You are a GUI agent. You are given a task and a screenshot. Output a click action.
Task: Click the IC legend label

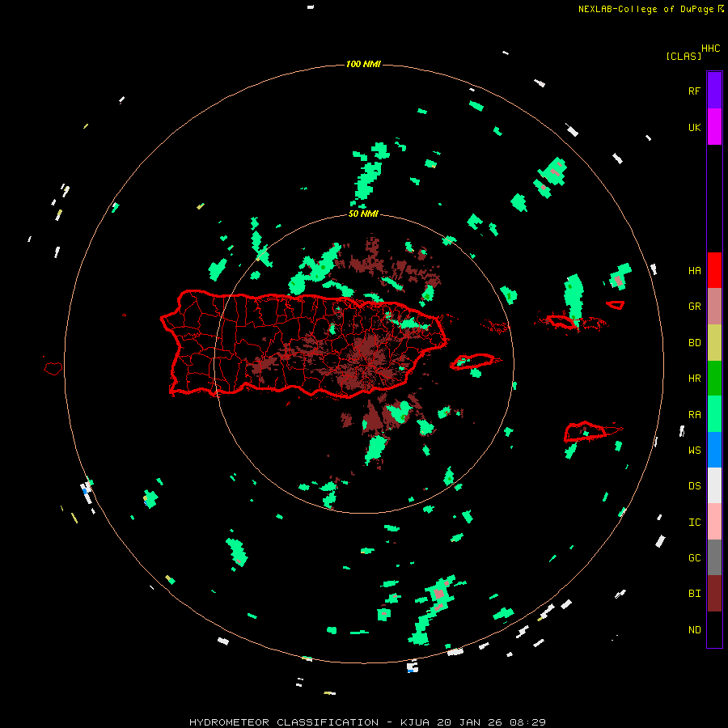[694, 523]
